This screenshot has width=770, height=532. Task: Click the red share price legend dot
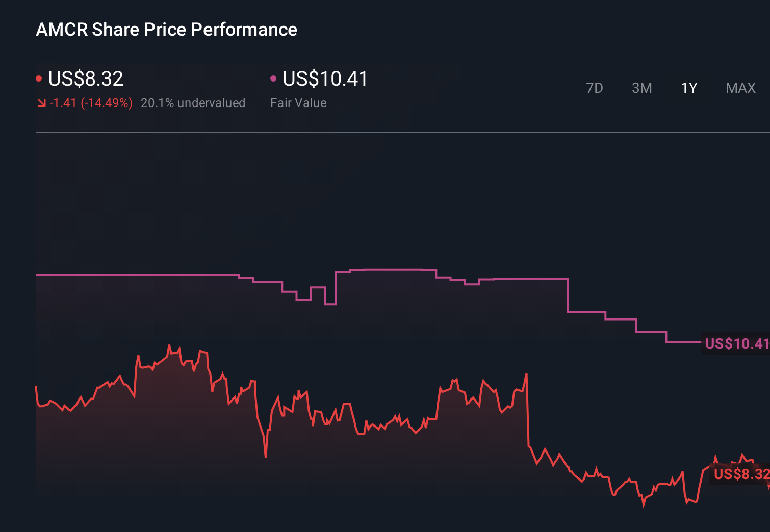39,77
